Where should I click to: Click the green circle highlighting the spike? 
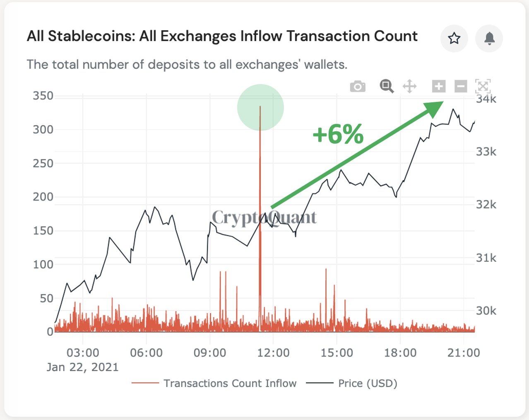click(260, 107)
